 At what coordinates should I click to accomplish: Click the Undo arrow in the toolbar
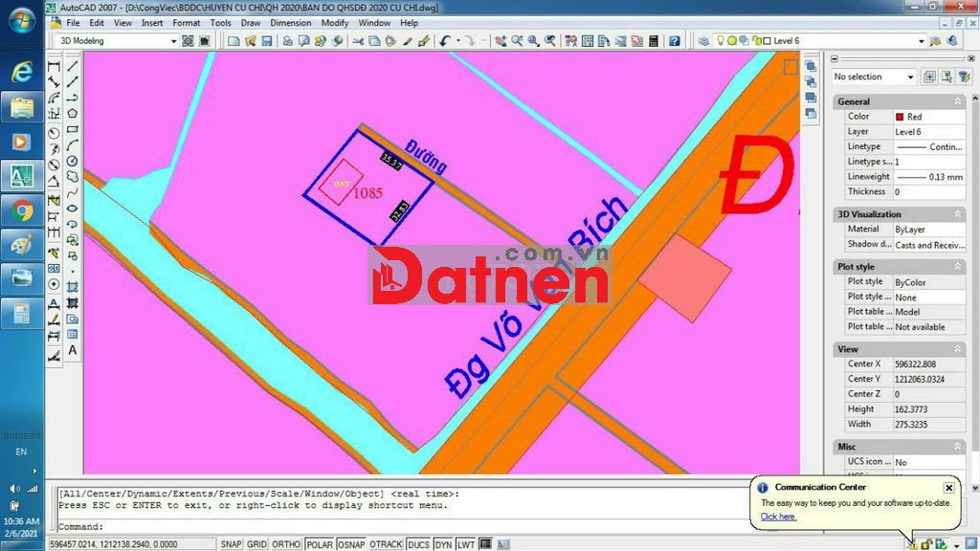pyautogui.click(x=445, y=41)
